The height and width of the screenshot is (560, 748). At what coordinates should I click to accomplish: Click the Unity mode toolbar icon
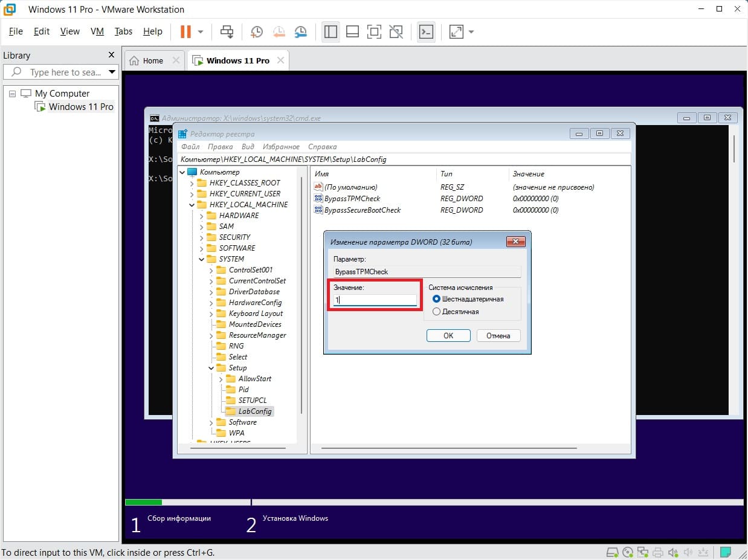click(396, 31)
